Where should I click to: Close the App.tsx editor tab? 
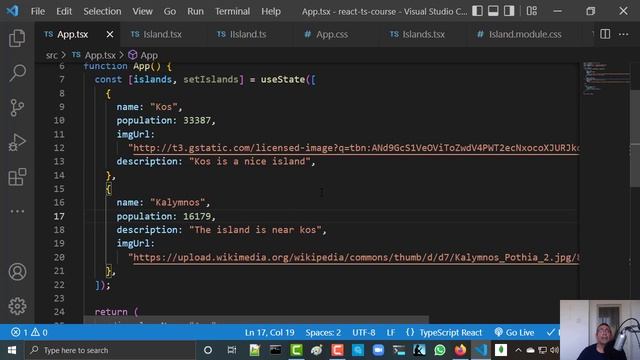(110, 35)
